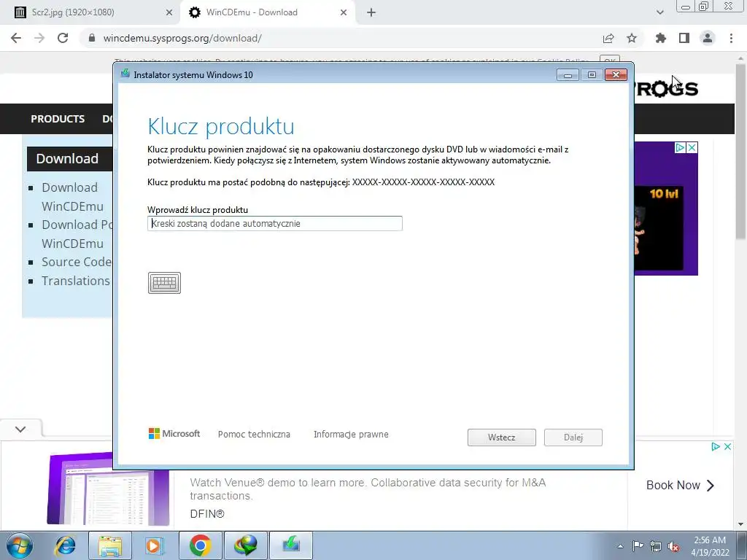Open the Windows Start menu
The height and width of the screenshot is (560, 747).
(20, 545)
